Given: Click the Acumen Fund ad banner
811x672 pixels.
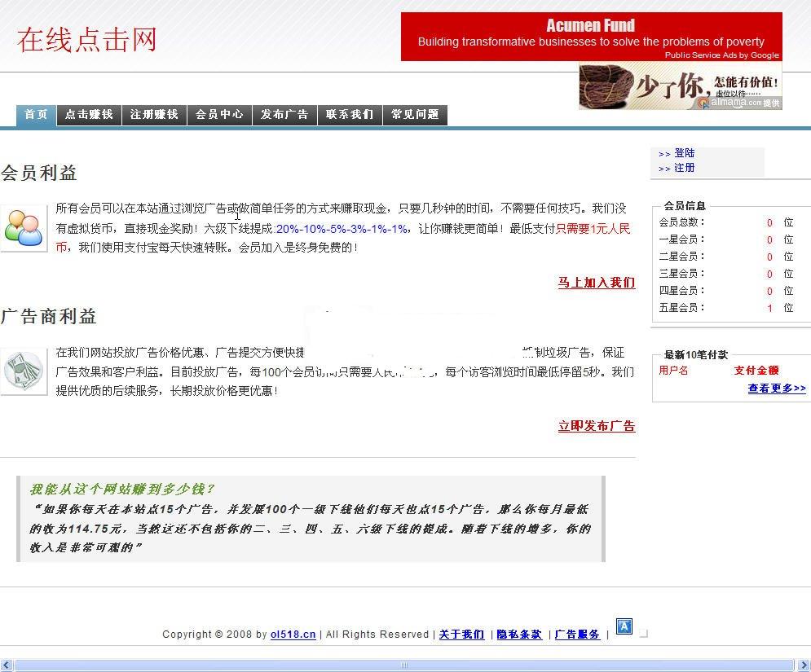Looking at the screenshot, I should coord(591,36).
